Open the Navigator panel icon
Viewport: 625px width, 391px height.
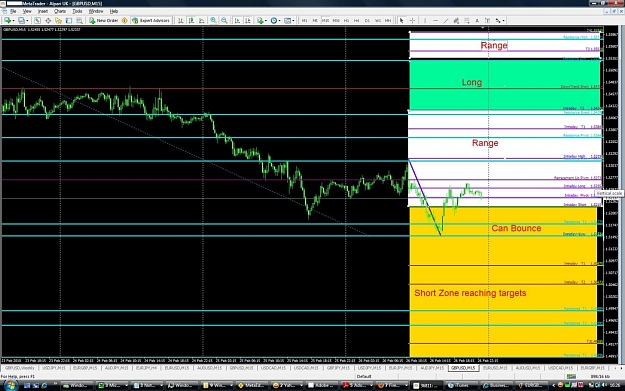tap(58, 20)
